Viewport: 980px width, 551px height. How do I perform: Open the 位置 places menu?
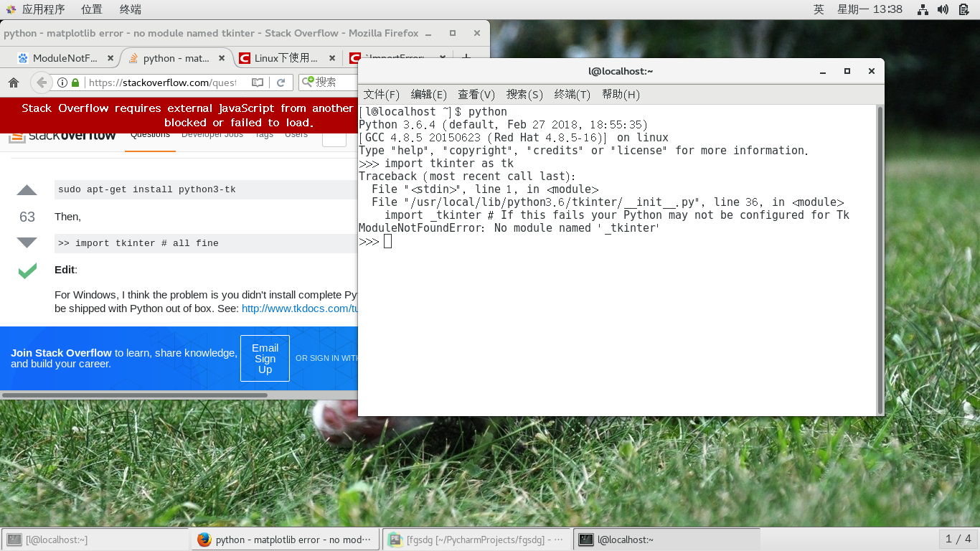coord(92,9)
